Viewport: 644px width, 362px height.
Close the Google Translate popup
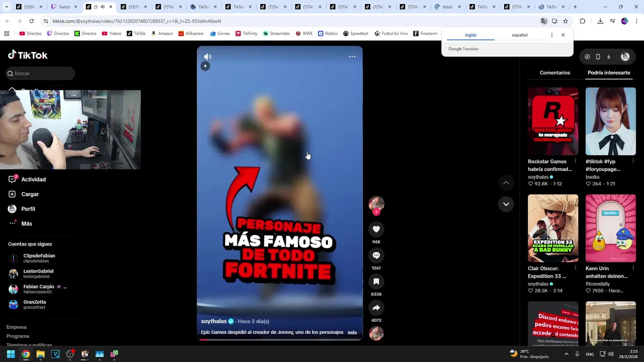pos(563,35)
